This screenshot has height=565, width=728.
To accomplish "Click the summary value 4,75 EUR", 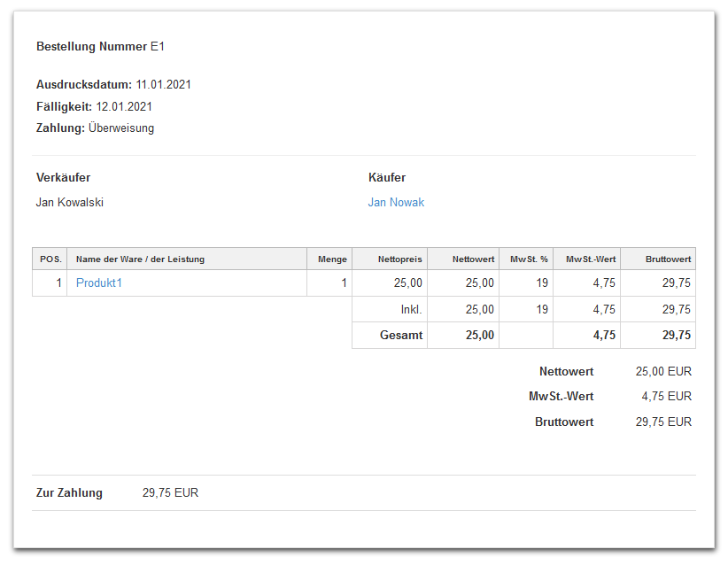I will click(666, 397).
